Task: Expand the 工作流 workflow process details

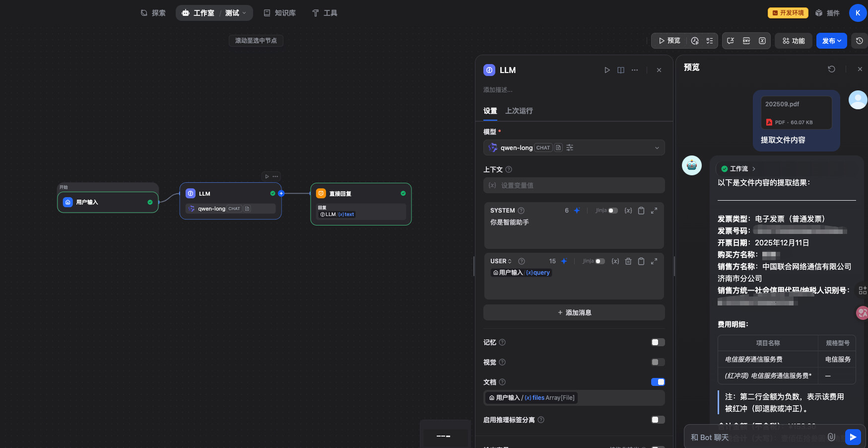Action: tap(738, 169)
